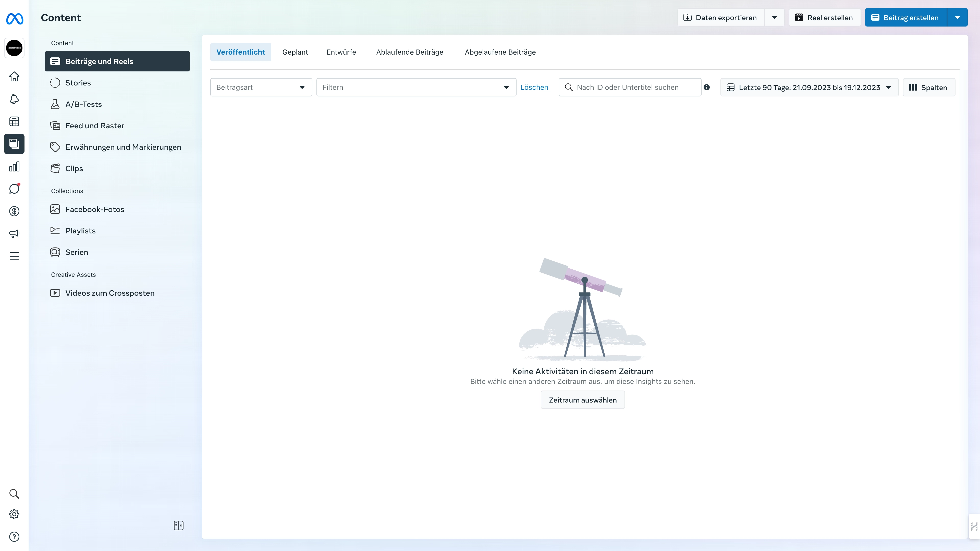Open the Spalten columns button
Image resolution: width=980 pixels, height=551 pixels.
929,87
